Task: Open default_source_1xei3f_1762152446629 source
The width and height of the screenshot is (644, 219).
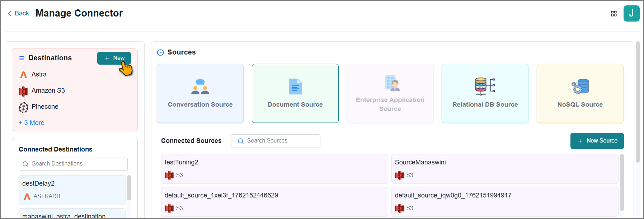Action: click(274, 202)
